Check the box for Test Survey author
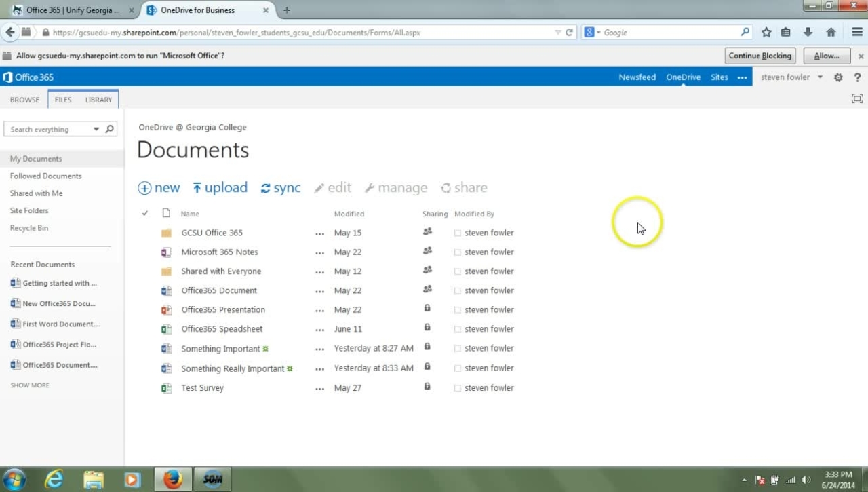The image size is (868, 492). (458, 388)
